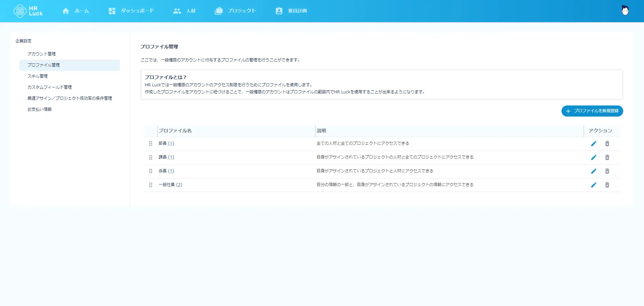This screenshot has height=306, width=644.
Task: Click the badge icon for 要員計画
Action: (279, 11)
